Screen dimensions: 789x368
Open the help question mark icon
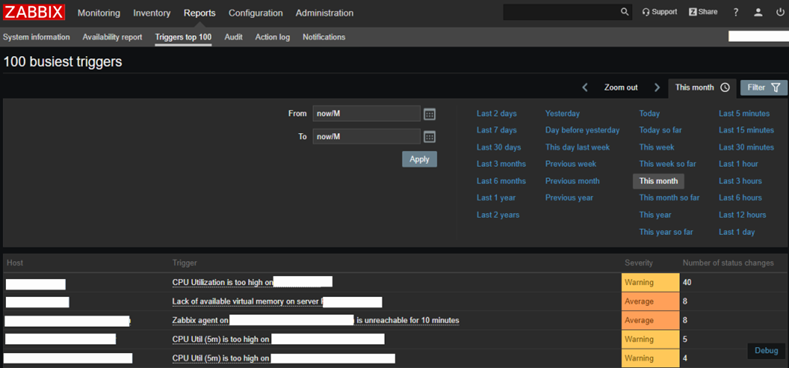[736, 13]
